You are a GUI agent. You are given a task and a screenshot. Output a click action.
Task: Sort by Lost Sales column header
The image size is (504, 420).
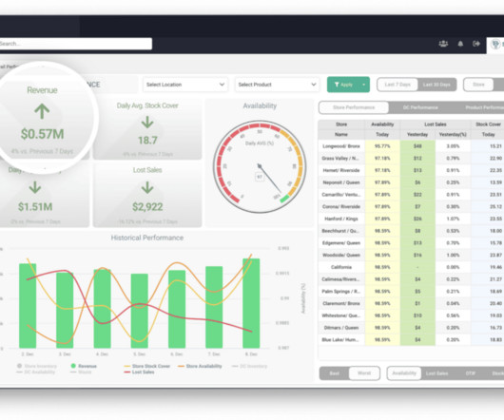coord(436,124)
